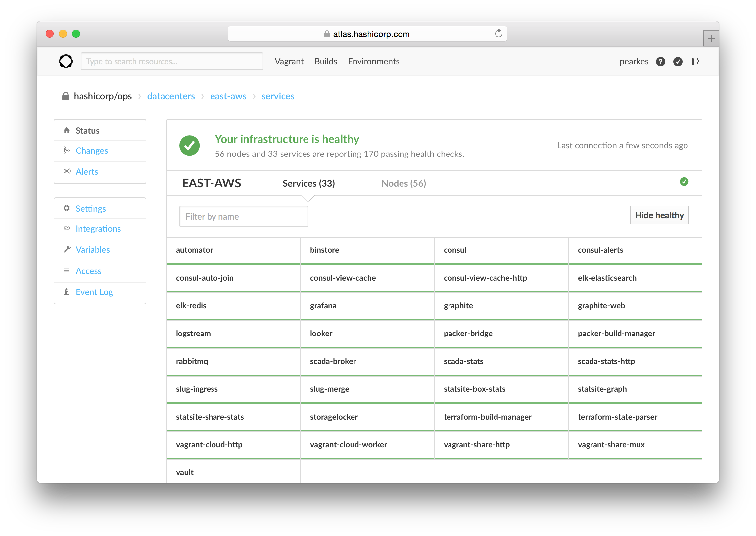
Task: Click the list icon next to Access
Action: tap(66, 270)
